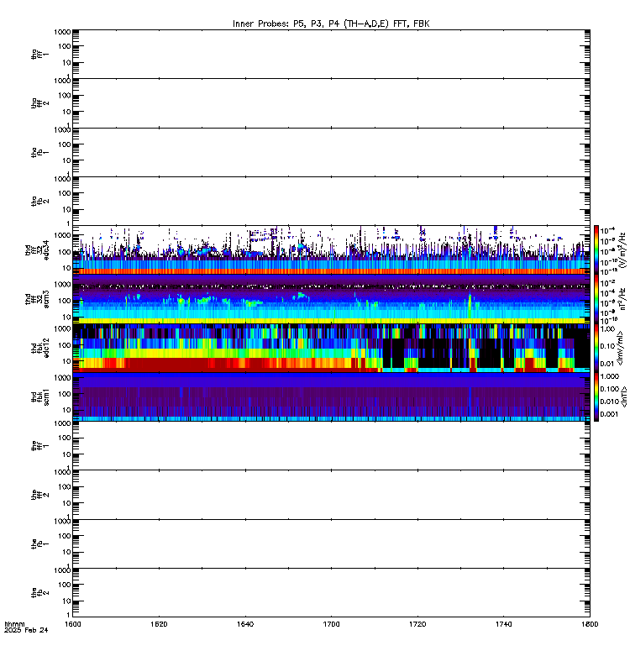This screenshot has width=630, height=672.
Task: Click the 1600 time axis label
Action: click(x=72, y=624)
